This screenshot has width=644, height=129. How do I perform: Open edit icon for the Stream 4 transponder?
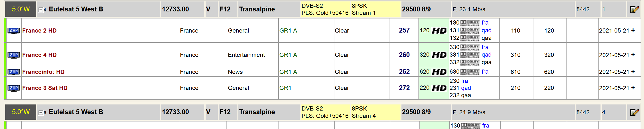pos(634,112)
